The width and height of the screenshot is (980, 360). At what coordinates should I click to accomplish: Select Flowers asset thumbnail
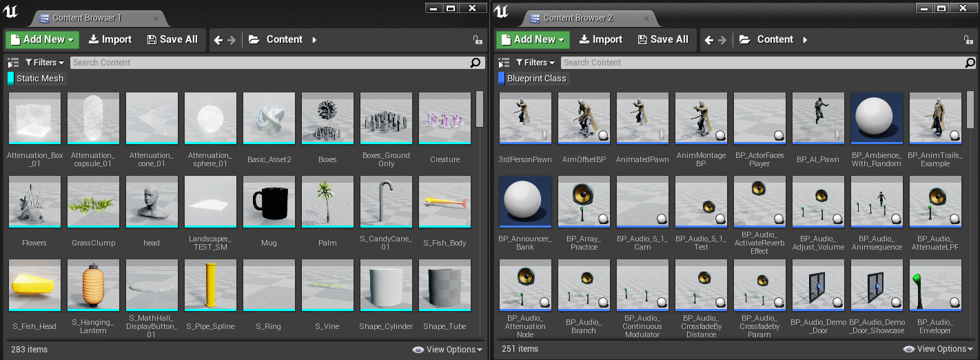(x=34, y=201)
